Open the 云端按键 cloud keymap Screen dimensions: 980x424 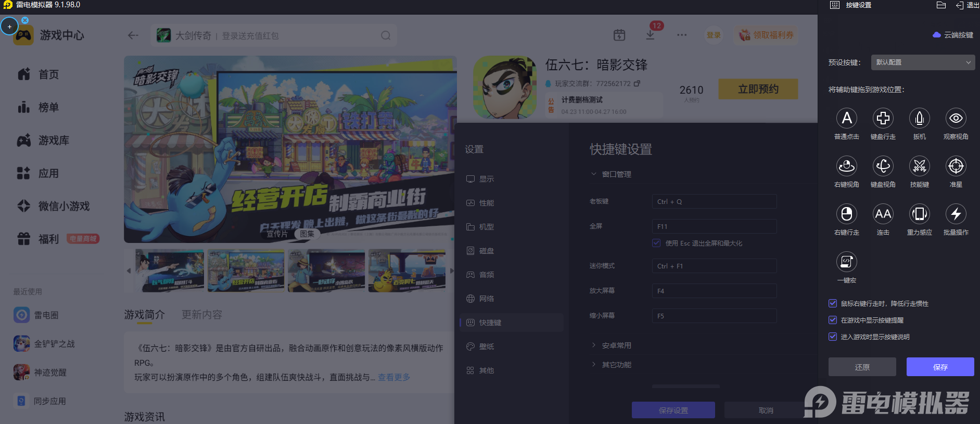point(953,35)
